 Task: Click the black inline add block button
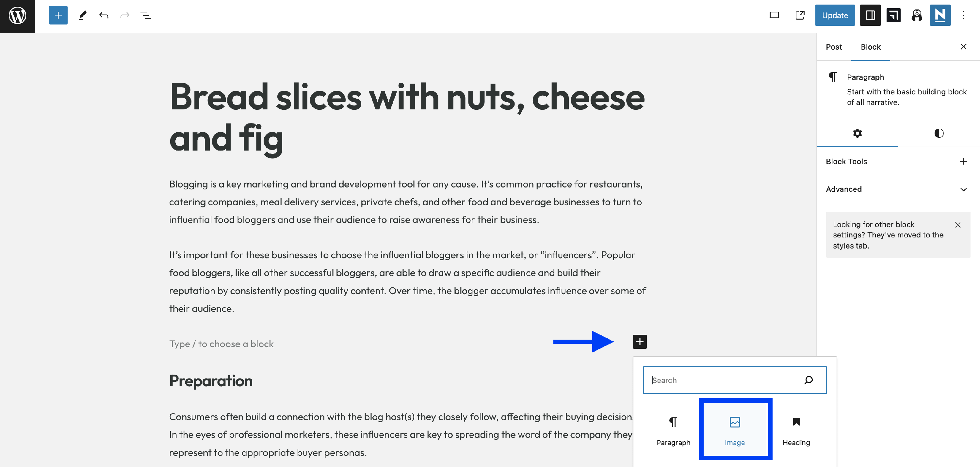tap(640, 342)
